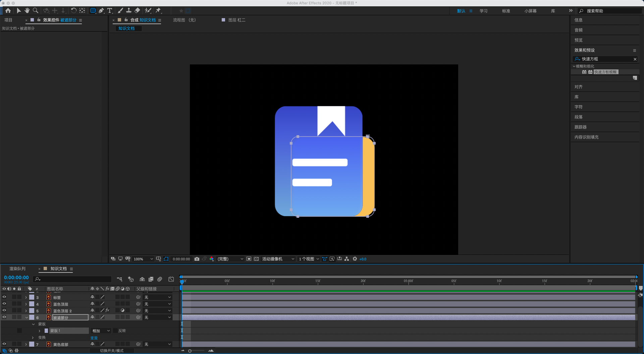The height and width of the screenshot is (354, 644).
Task: Click the 0:00:00:00 current time display in timeline
Action: pyautogui.click(x=16, y=278)
